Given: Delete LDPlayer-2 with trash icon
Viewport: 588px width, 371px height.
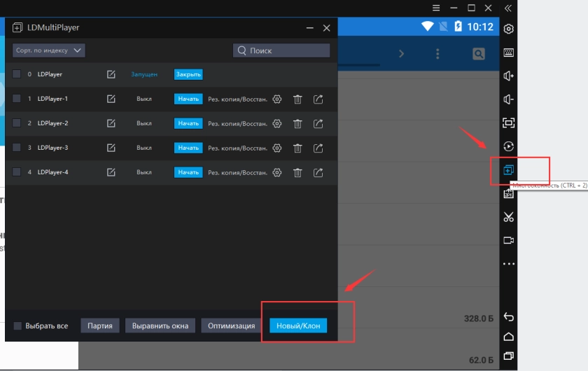Looking at the screenshot, I should (x=297, y=123).
